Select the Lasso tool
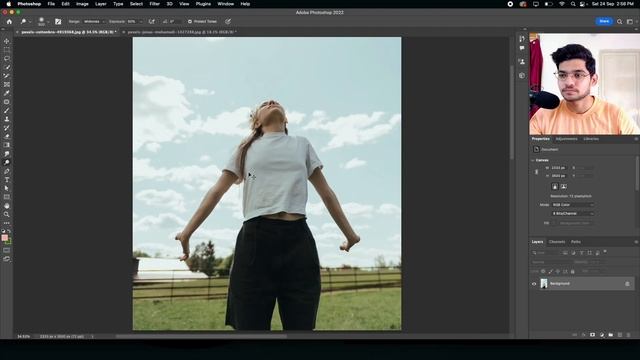This screenshot has height=360, width=640. pos(7,58)
